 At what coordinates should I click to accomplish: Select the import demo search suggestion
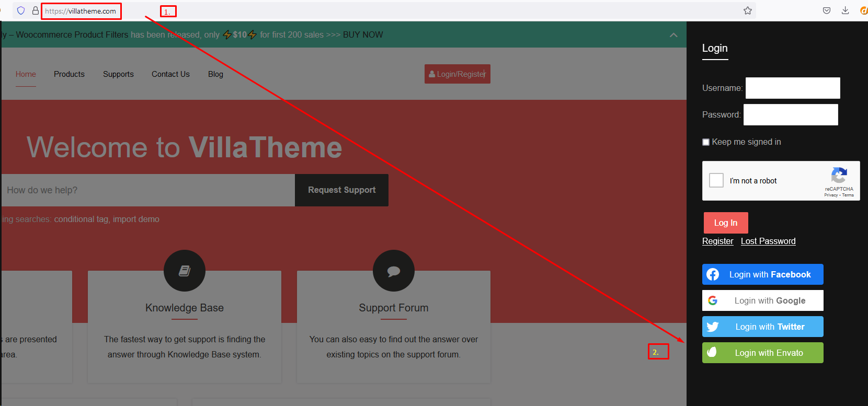click(136, 219)
